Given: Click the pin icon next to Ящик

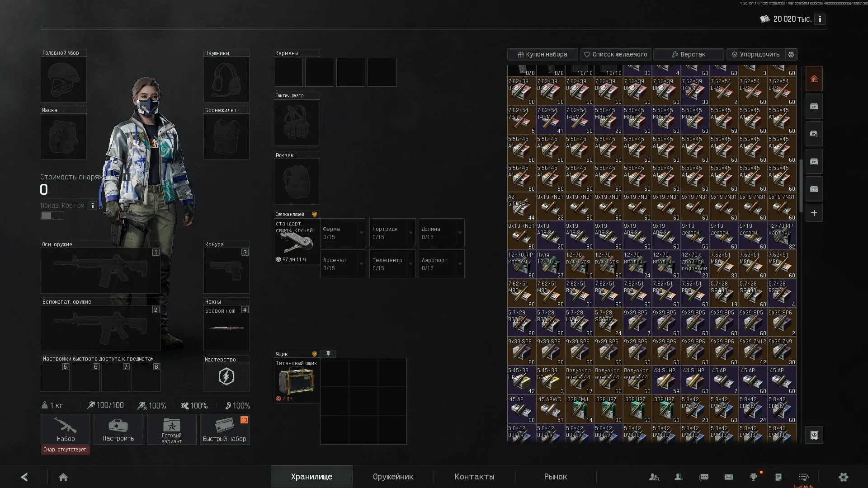Looking at the screenshot, I should (x=328, y=354).
